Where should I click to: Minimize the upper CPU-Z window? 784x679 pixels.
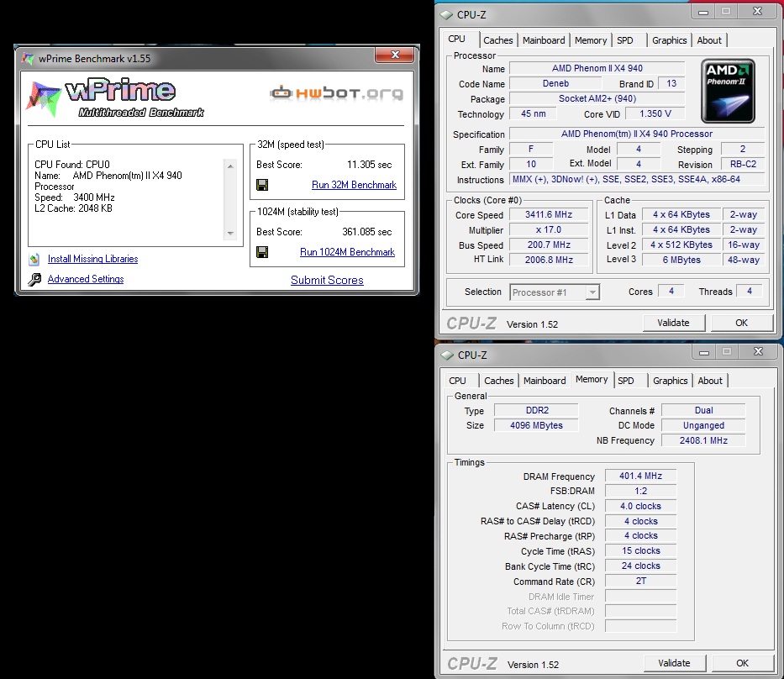click(703, 12)
